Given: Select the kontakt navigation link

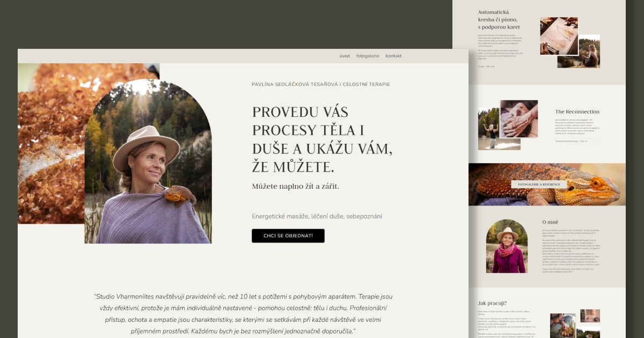Looking at the screenshot, I should (393, 56).
